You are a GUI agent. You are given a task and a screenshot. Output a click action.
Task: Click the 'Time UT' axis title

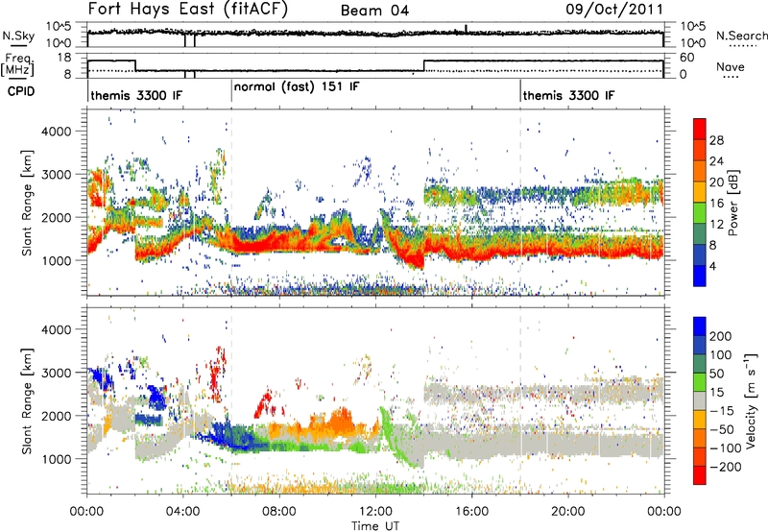point(375,526)
